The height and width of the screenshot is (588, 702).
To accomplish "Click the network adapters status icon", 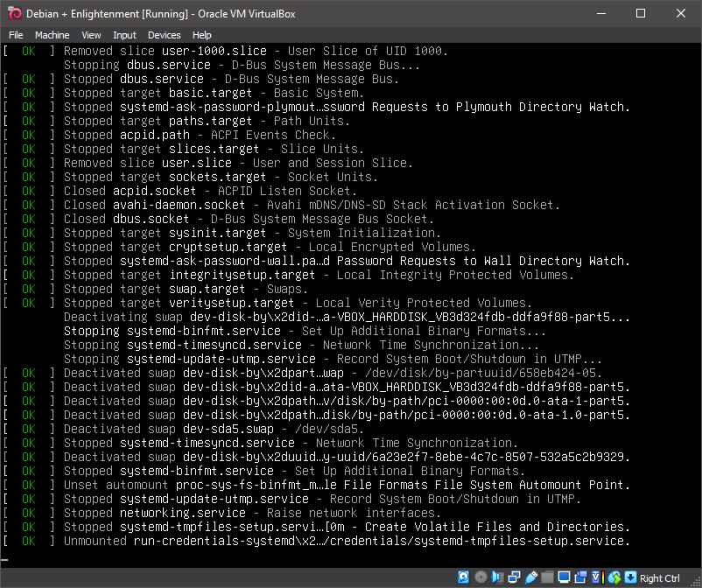I will (514, 577).
